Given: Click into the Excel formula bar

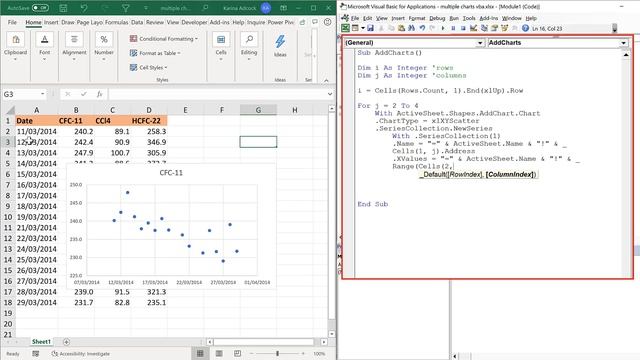Looking at the screenshot, I should 217,94.
